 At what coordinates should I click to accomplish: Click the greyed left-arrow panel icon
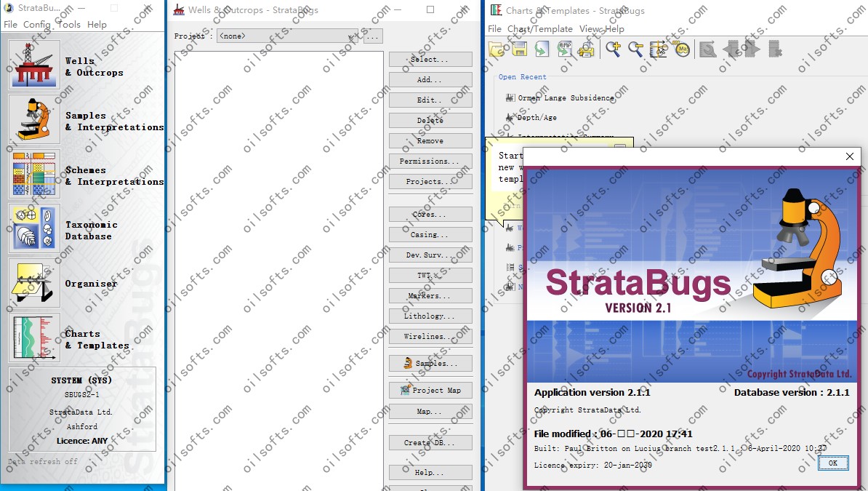point(731,49)
